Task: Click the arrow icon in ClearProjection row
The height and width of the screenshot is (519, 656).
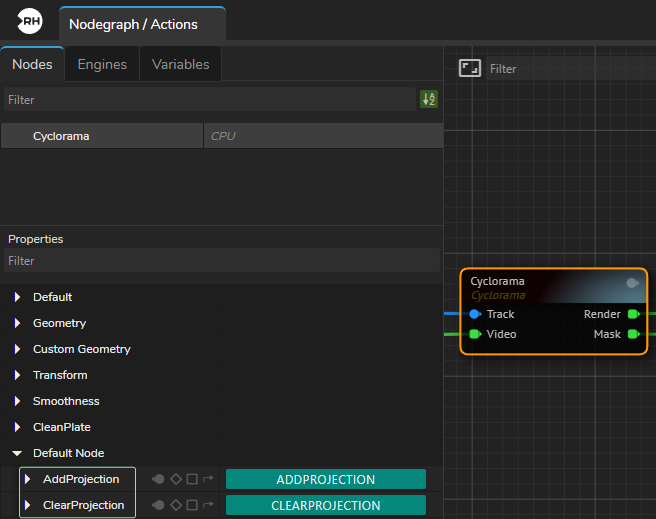Action: click(208, 505)
